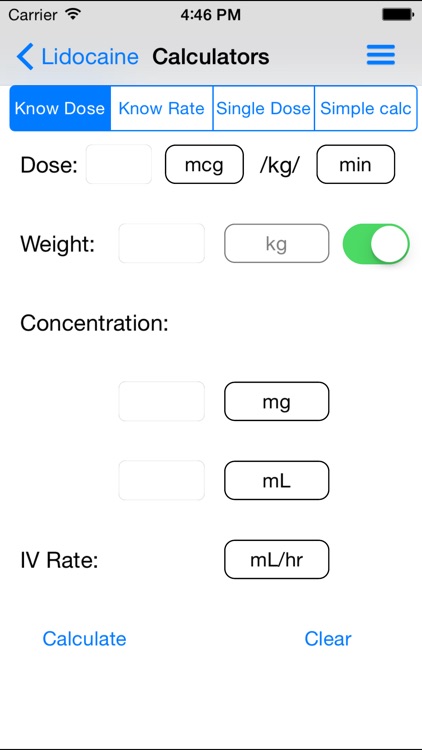Screen dimensions: 422x750
Task: Open the mL/hr IV rate selector
Action: 277,560
